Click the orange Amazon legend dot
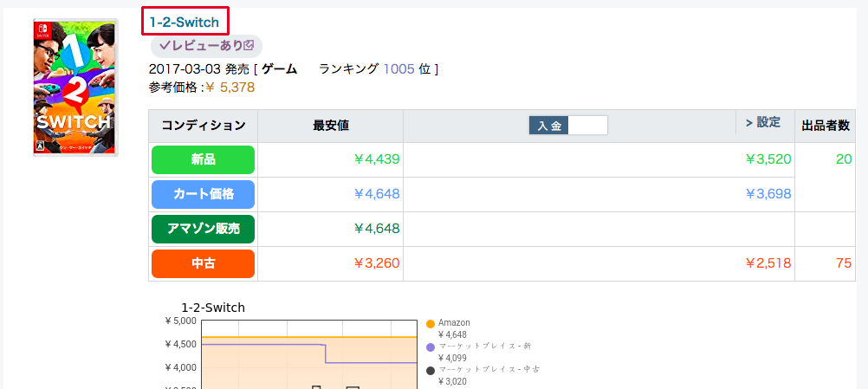This screenshot has width=868, height=389. (x=431, y=324)
